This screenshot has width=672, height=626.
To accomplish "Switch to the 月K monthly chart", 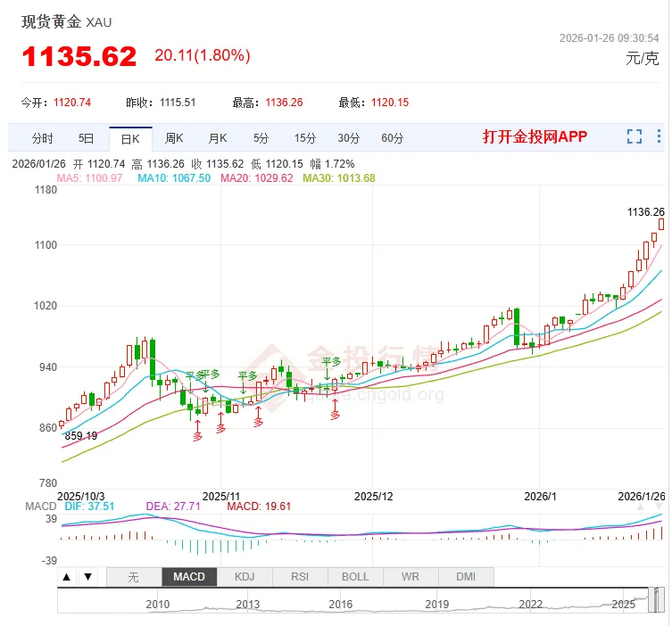I will (218, 138).
